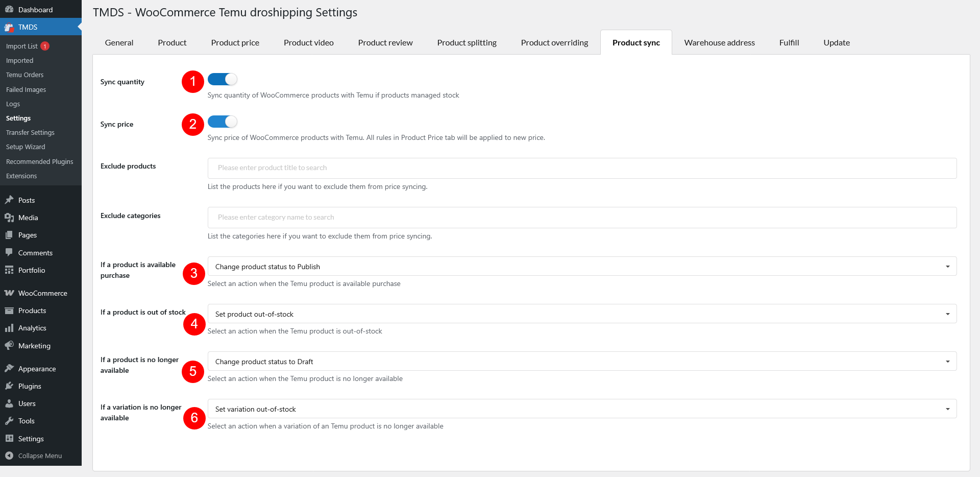Click the Portfolio menu label
This screenshot has width=980, height=477.
(32, 270)
